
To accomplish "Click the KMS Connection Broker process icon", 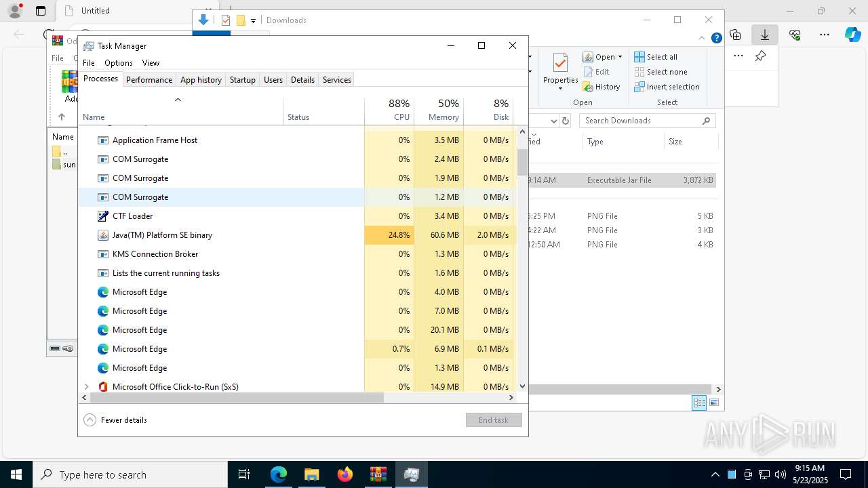I will pos(103,254).
